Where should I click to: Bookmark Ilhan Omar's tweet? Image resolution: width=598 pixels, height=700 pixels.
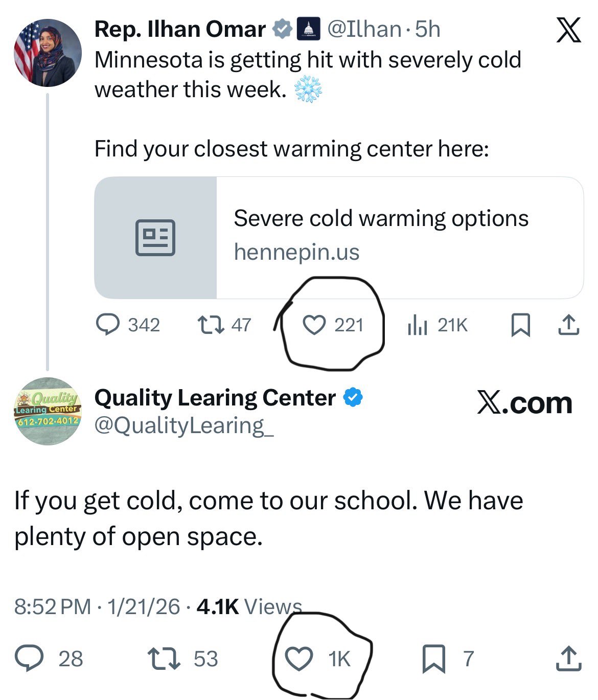coord(521,324)
